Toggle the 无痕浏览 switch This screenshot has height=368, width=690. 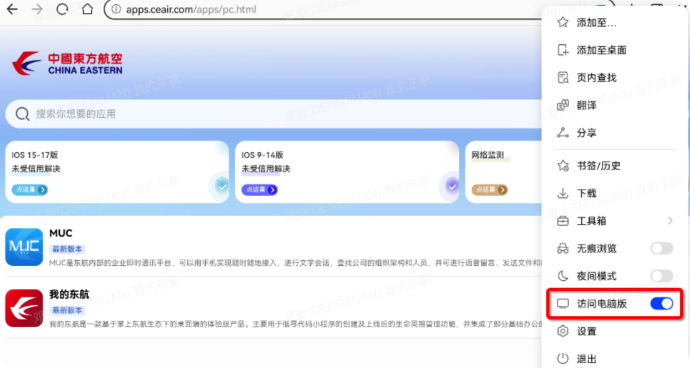pos(662,248)
